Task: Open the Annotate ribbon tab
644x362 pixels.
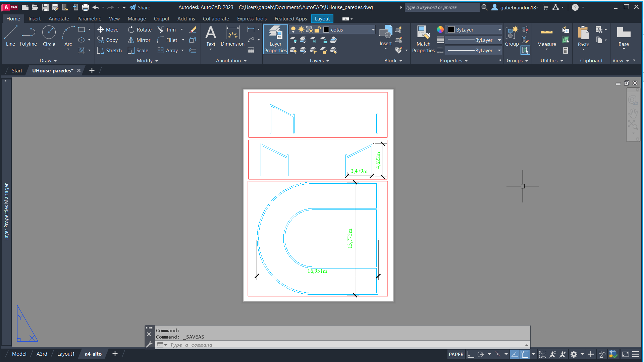Action: [x=59, y=19]
